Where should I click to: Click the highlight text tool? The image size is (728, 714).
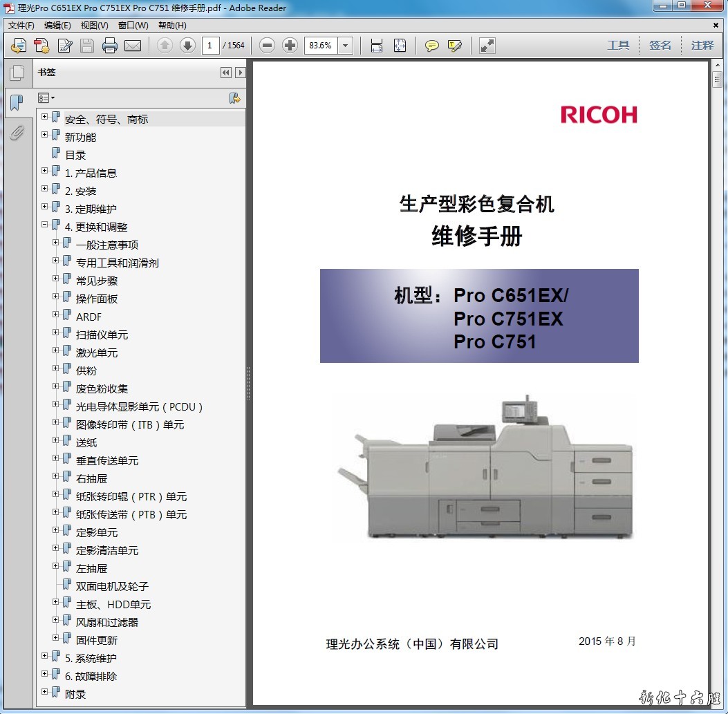tap(454, 46)
